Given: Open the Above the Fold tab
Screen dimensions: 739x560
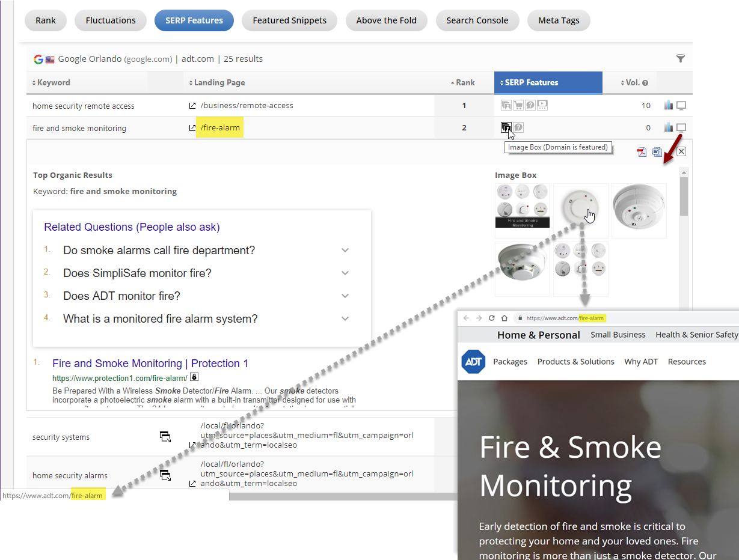Looking at the screenshot, I should (386, 20).
